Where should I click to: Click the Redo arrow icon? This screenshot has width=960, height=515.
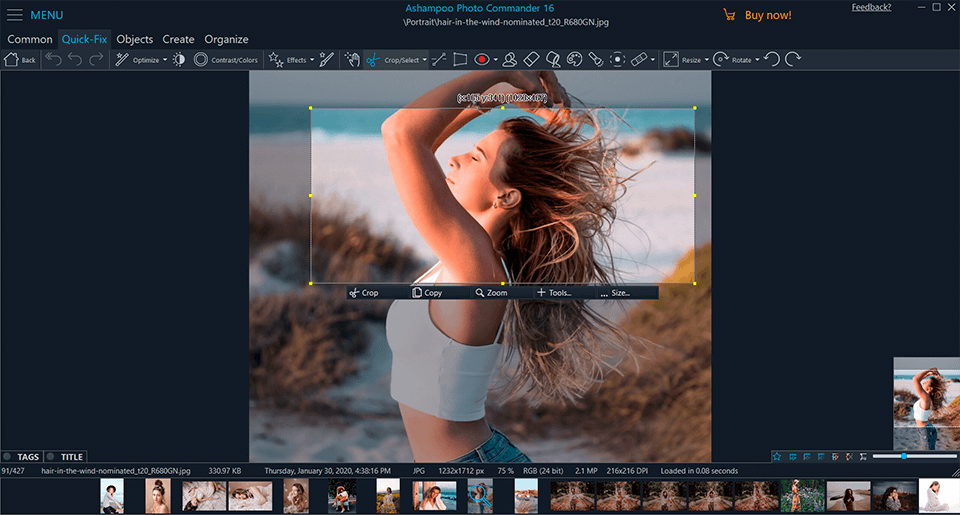coord(96,59)
